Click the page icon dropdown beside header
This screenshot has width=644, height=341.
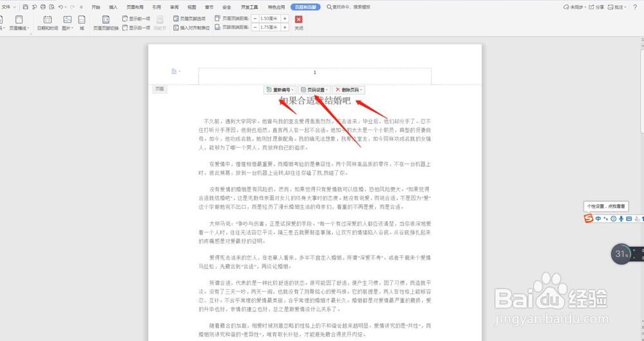click(x=176, y=72)
